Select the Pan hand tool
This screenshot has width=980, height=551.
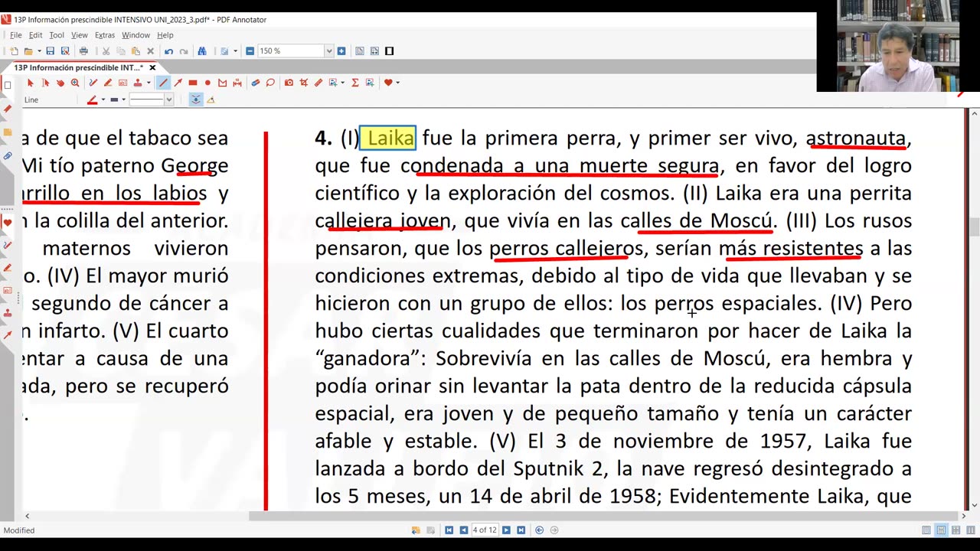pos(60,83)
